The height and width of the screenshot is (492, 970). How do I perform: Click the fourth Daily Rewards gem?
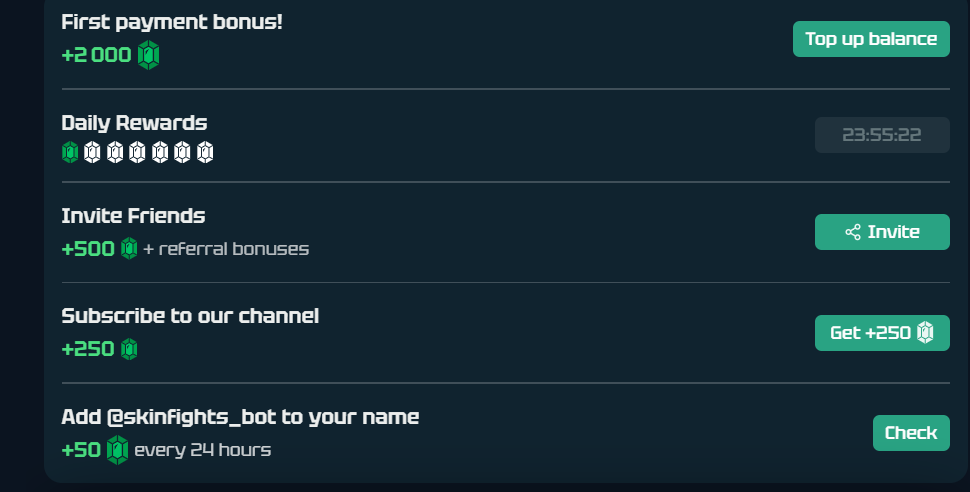(x=138, y=153)
